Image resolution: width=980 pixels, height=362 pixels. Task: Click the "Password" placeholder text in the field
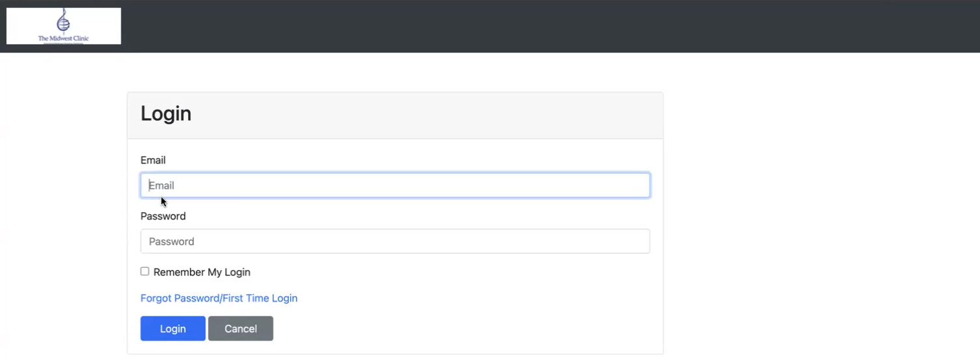click(x=172, y=242)
